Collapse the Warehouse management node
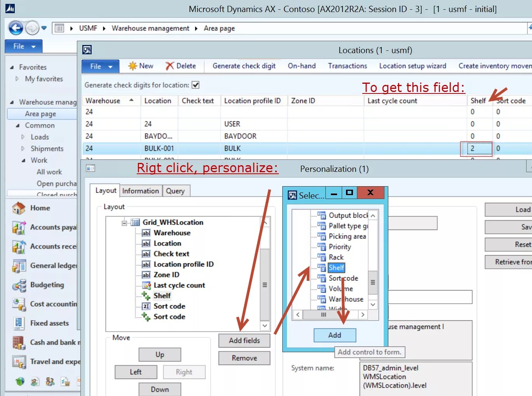This screenshot has width=532, height=396. pyautogui.click(x=12, y=102)
